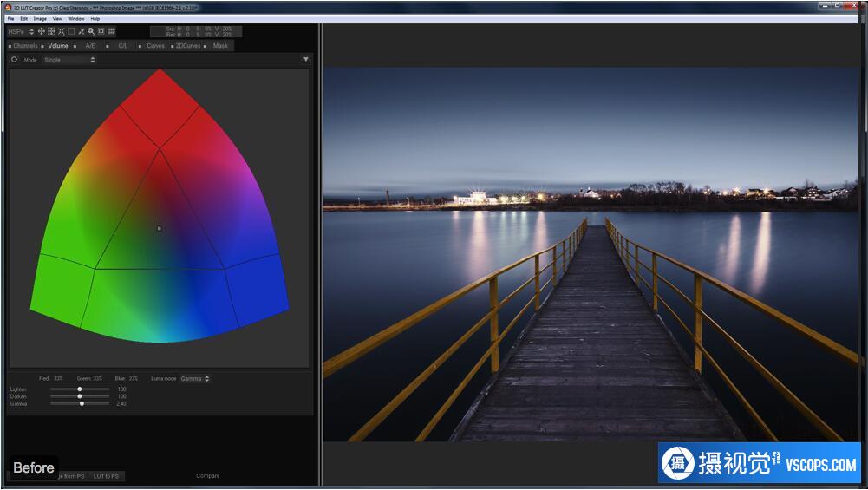Viewport: 868px width, 490px height.
Task: Click the grid icon in toolbar
Action: (x=112, y=31)
